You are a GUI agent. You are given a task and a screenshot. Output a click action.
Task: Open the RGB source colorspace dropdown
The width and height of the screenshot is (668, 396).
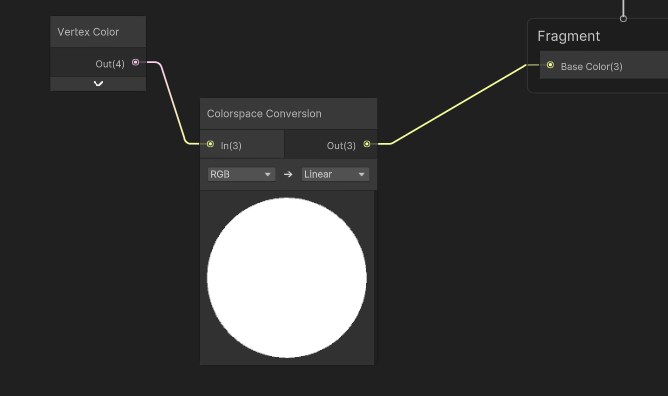tap(241, 174)
